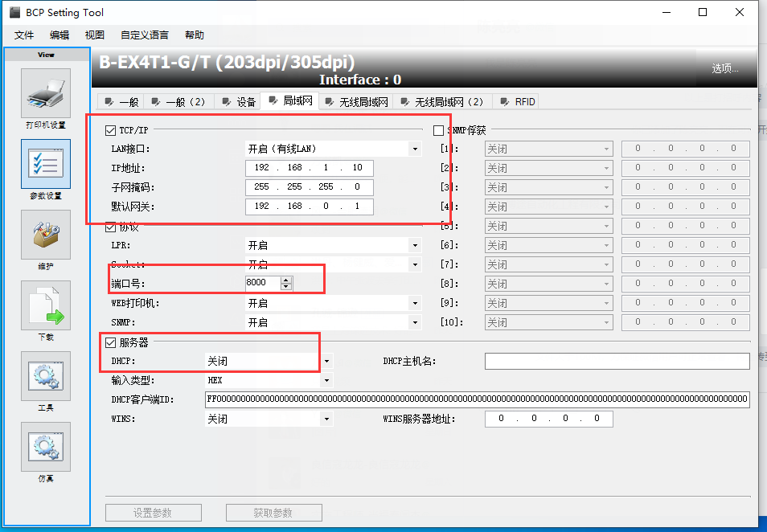Toggle the TCP/IP checkbox
This screenshot has height=532, width=767.
point(111,130)
